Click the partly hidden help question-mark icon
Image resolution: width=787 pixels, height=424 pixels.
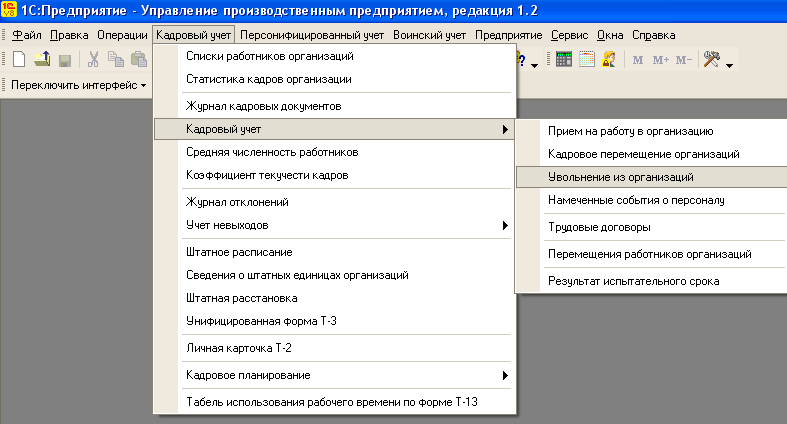pos(521,60)
